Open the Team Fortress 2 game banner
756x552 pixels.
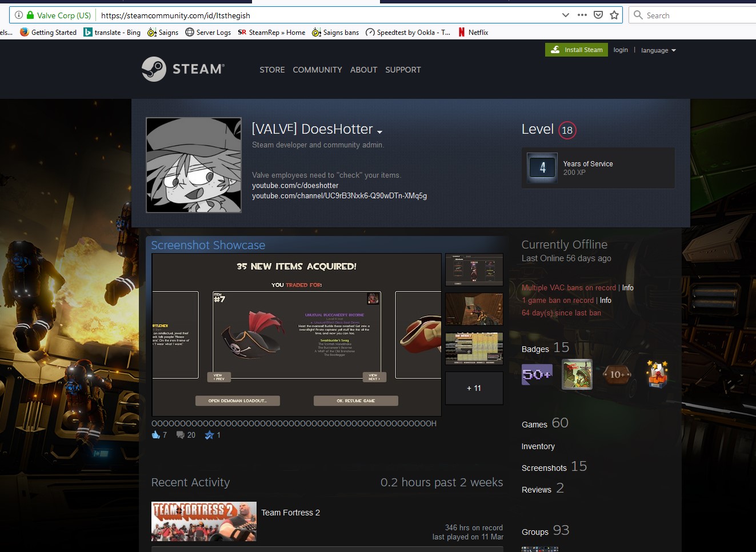click(x=204, y=521)
